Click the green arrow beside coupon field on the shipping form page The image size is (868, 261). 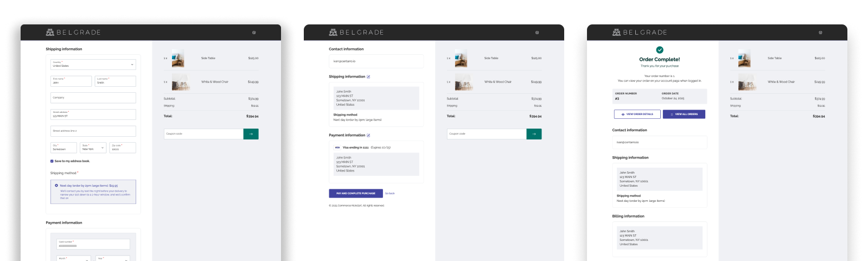tap(251, 134)
